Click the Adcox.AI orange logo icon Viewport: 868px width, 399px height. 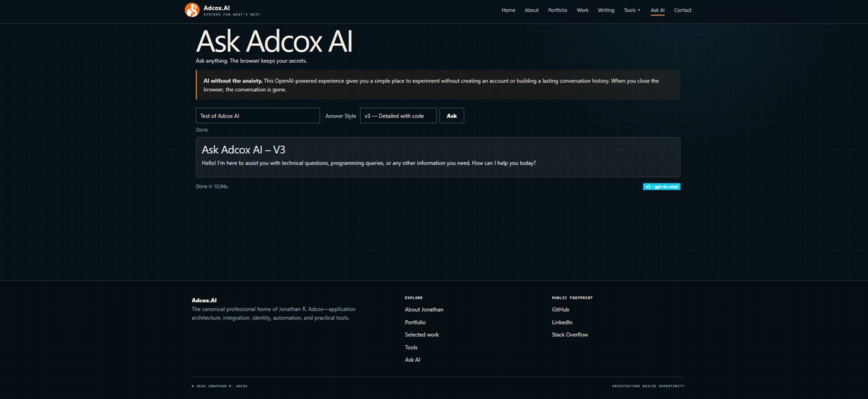click(x=192, y=10)
